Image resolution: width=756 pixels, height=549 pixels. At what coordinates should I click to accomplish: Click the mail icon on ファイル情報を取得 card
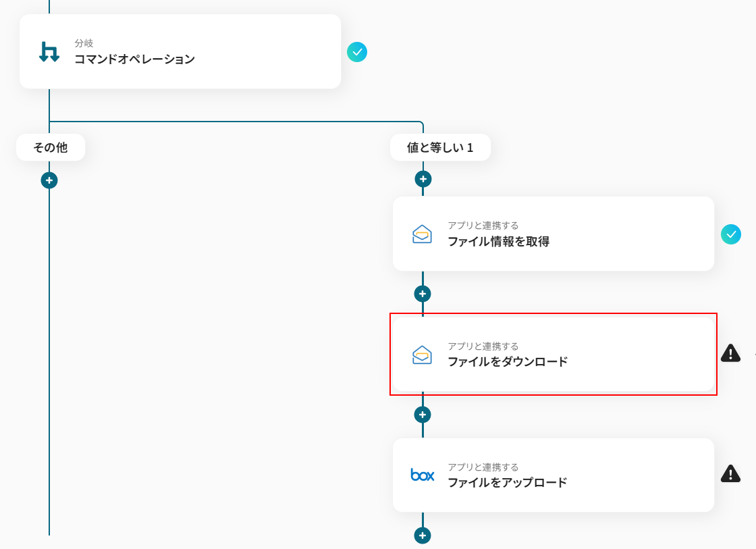422,234
